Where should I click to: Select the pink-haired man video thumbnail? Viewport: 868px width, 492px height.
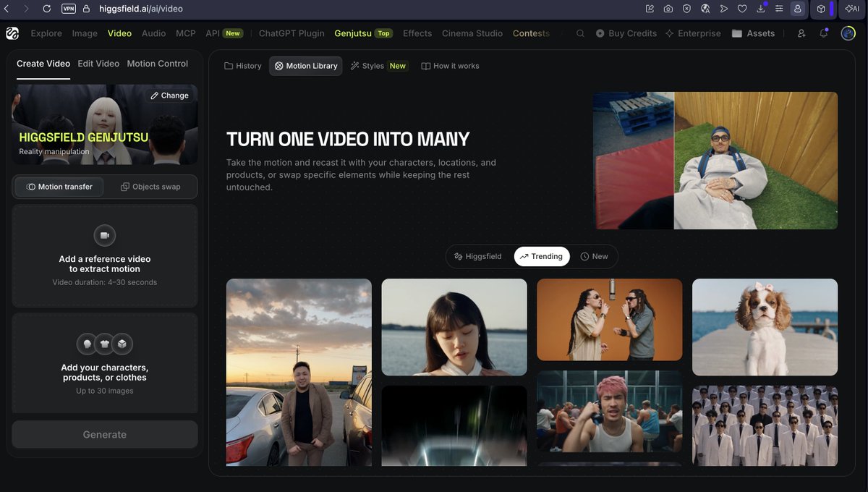point(609,412)
